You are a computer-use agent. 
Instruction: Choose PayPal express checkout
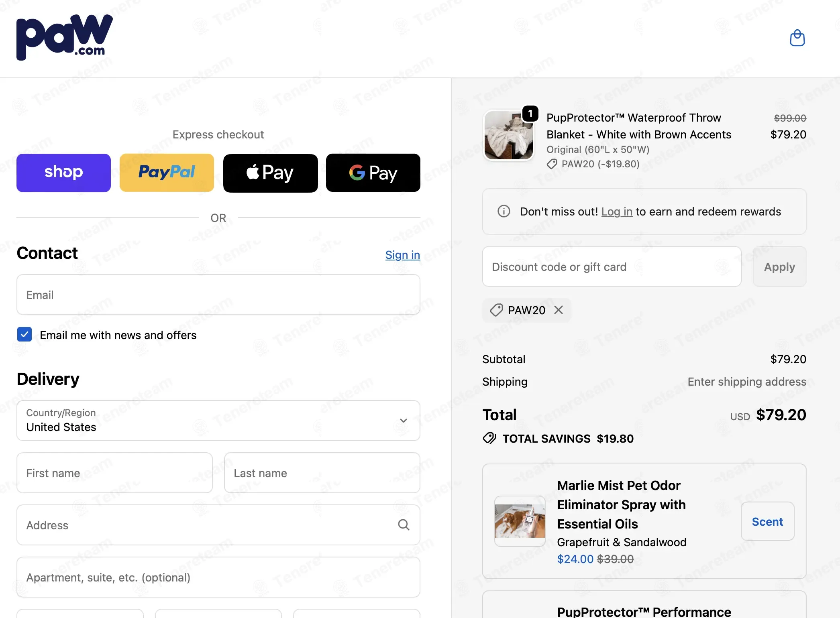(x=167, y=173)
